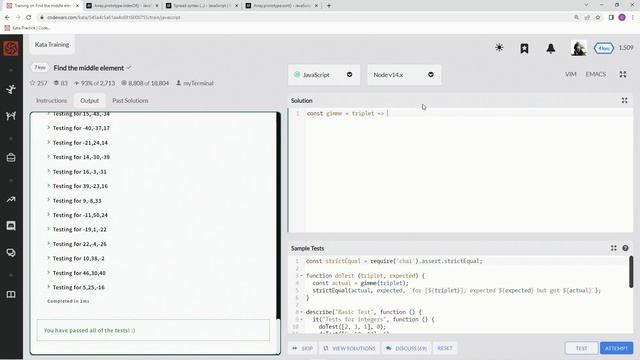
Task: Expand test result for 5,25,-16
Action: point(76,287)
